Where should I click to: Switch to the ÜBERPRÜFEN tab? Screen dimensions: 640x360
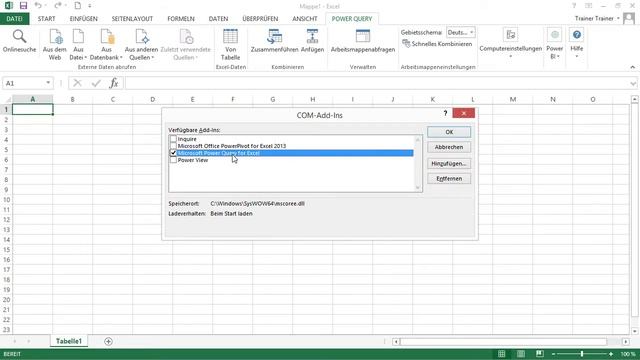[260, 19]
